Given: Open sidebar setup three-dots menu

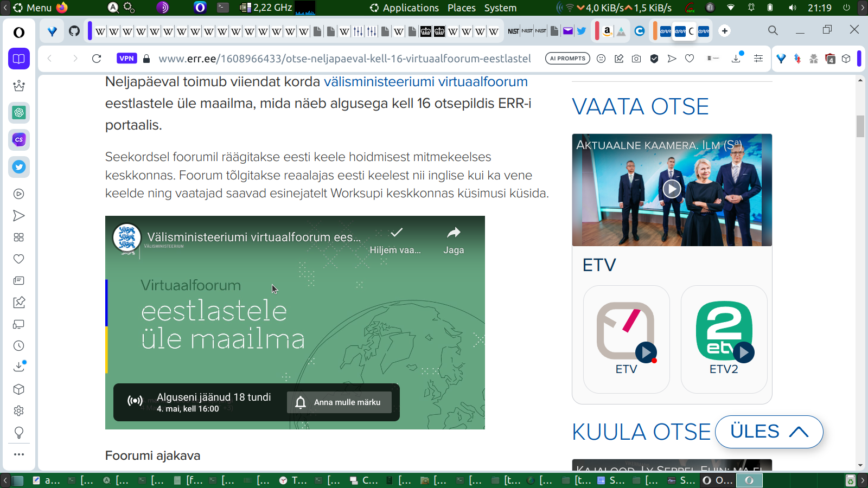Looking at the screenshot, I should (x=19, y=454).
